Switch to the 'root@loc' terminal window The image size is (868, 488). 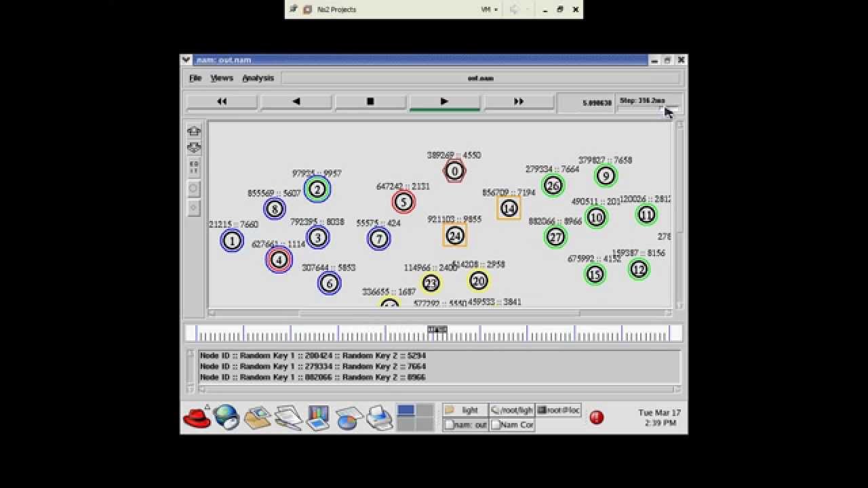pyautogui.click(x=558, y=410)
